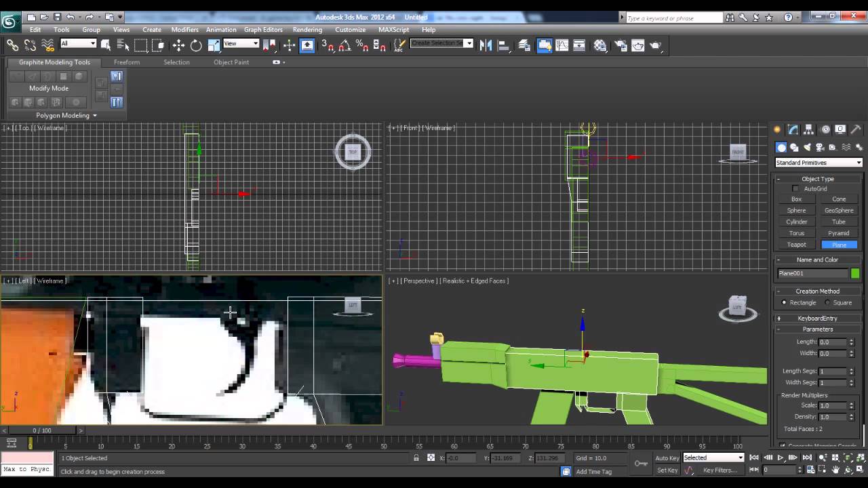Open the Modifiers menu

click(184, 30)
